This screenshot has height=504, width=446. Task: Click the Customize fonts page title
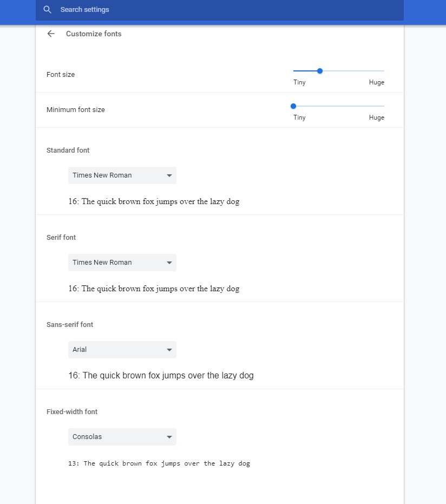94,34
